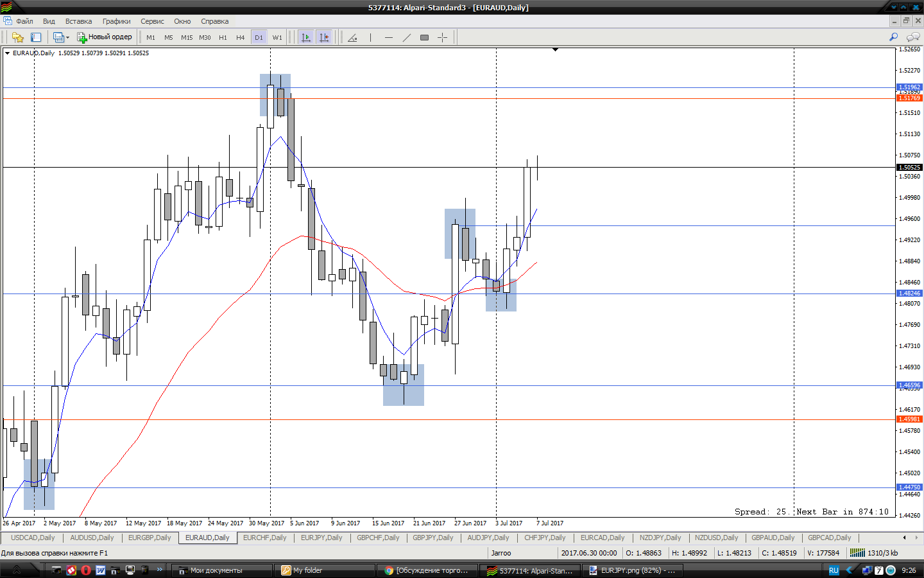
Task: Switch to the CHFJPY,Daily chart tab
Action: coord(545,538)
